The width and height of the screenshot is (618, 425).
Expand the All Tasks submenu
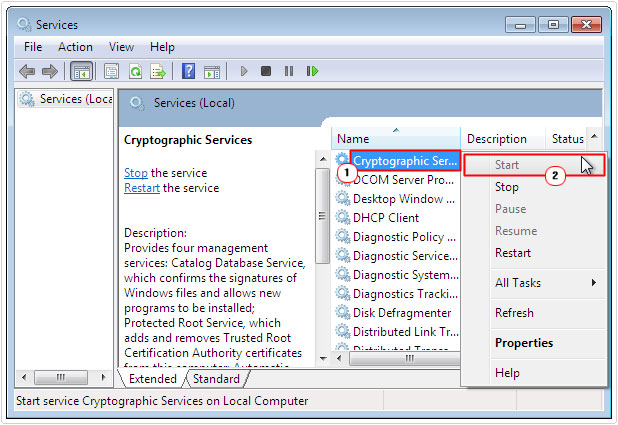pos(534,283)
